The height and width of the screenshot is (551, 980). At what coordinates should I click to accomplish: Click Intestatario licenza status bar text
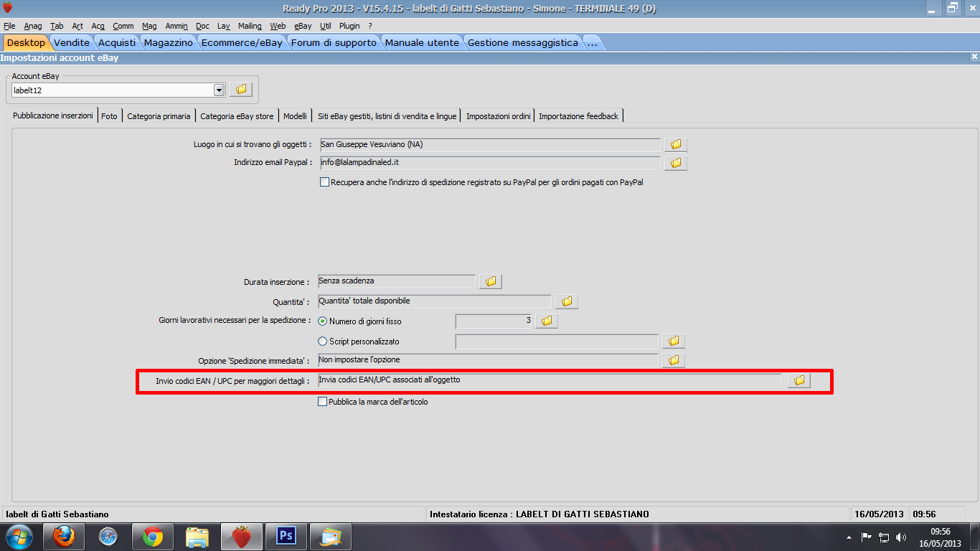tap(539, 514)
